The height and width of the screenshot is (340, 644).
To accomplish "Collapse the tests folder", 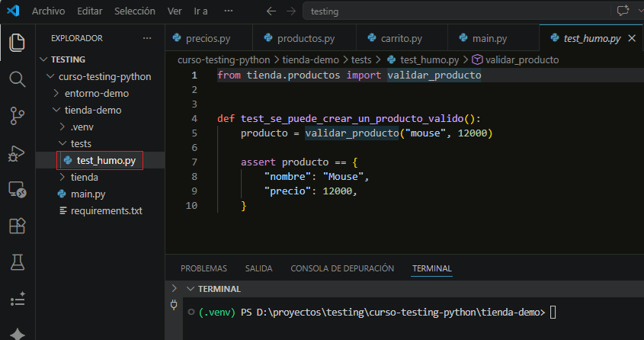I will point(62,143).
